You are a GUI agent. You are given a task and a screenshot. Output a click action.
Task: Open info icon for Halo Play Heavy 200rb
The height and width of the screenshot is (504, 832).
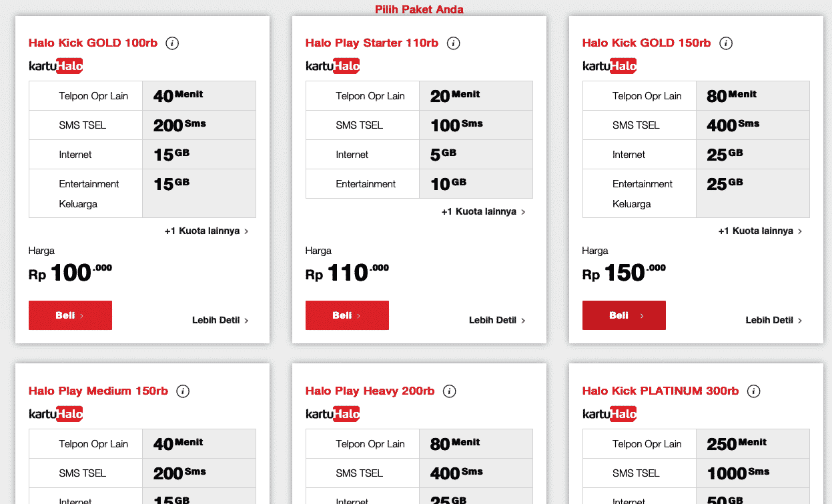(450, 391)
